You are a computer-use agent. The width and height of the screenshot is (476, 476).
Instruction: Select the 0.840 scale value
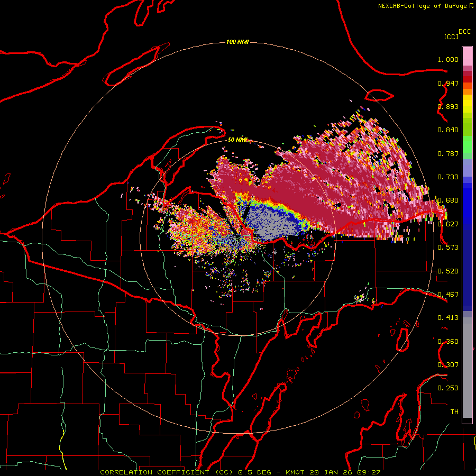[448, 130]
